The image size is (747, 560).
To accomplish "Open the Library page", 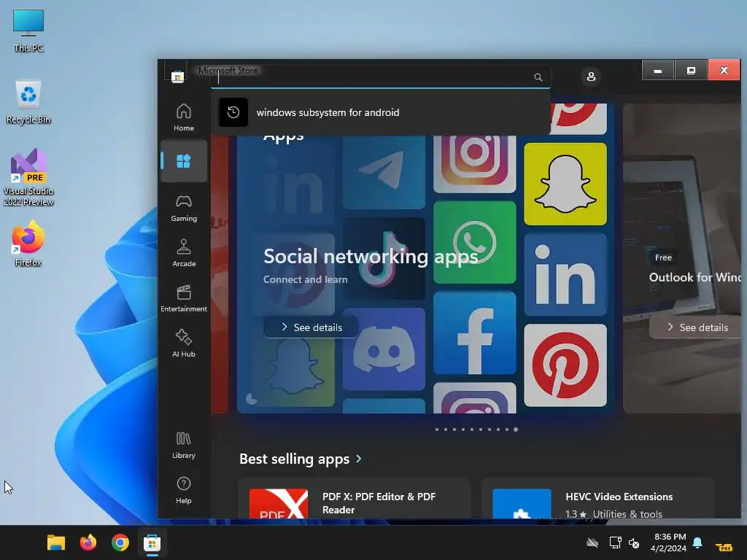I will coord(183,445).
